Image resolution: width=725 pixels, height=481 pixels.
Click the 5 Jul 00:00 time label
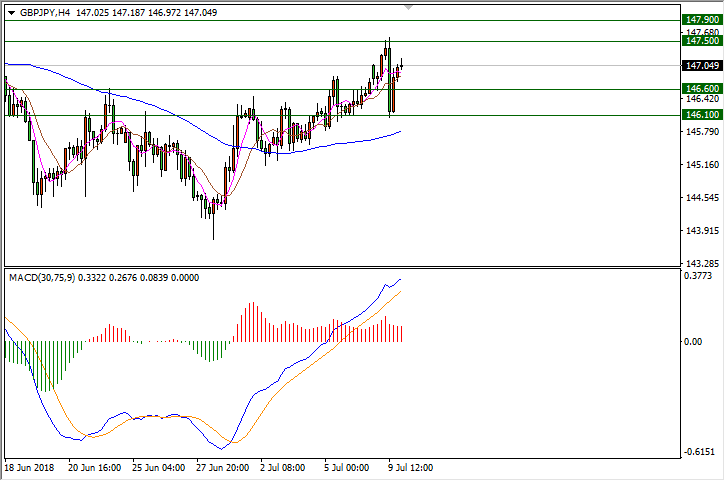pos(346,468)
